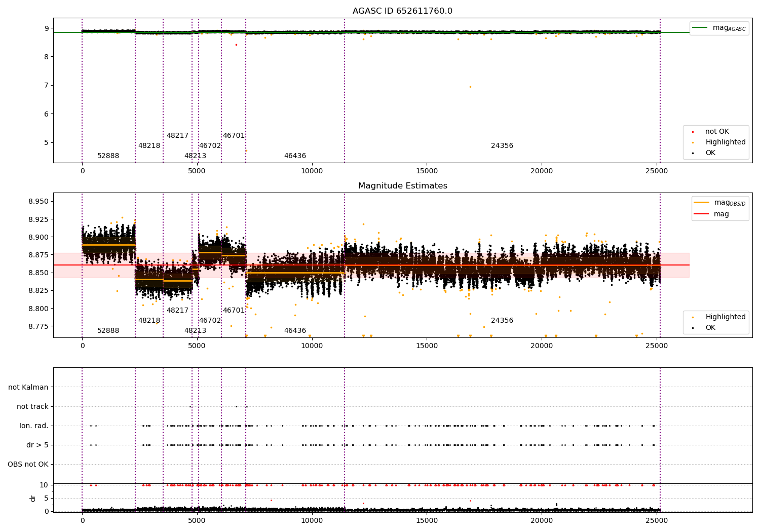The width and height of the screenshot is (760, 532).
Task: Click x-axis tick 15000 in top plot
Action: click(x=427, y=171)
